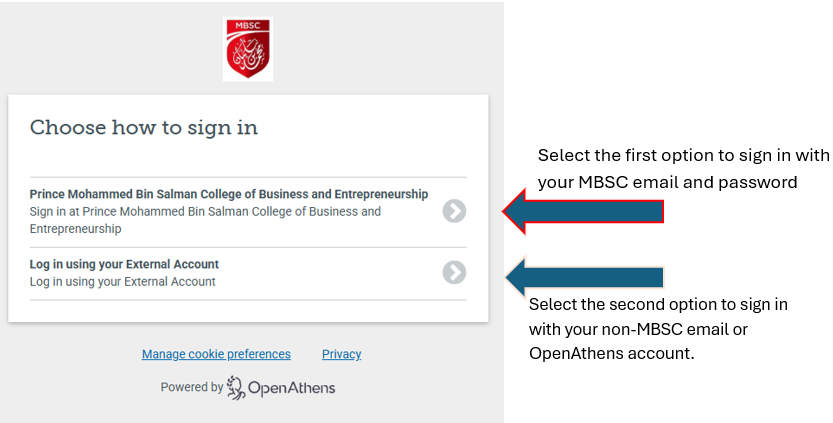Click the External Account description subtitle text
This screenshot has width=833, height=423.
point(123,282)
